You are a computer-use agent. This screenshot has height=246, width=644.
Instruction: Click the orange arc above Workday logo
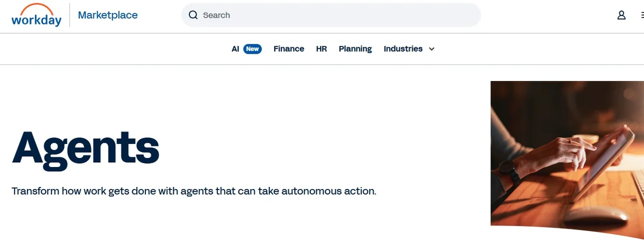pyautogui.click(x=36, y=8)
